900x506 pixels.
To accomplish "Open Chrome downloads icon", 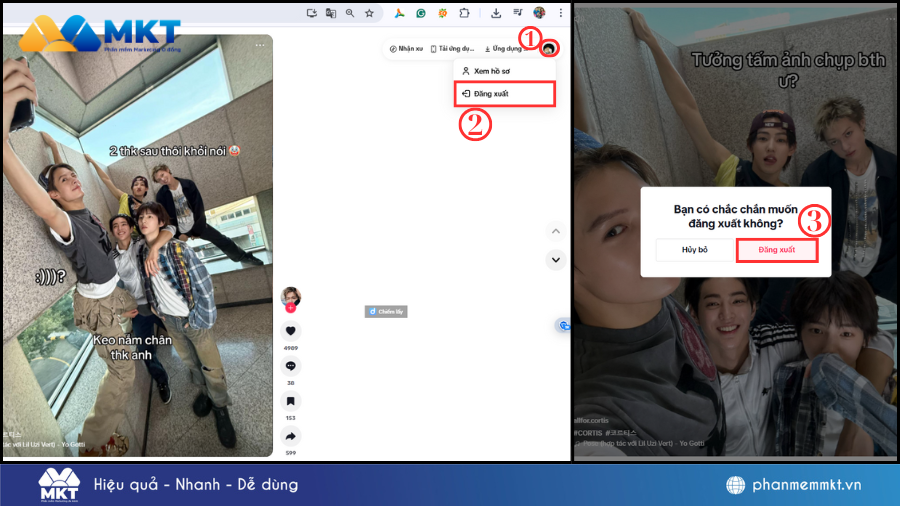I will click(497, 13).
